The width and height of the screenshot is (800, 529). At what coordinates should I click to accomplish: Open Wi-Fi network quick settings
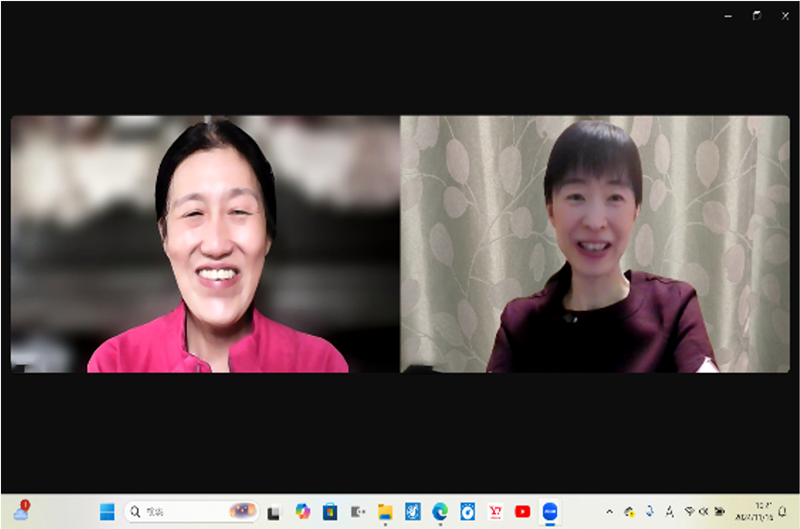(x=689, y=512)
